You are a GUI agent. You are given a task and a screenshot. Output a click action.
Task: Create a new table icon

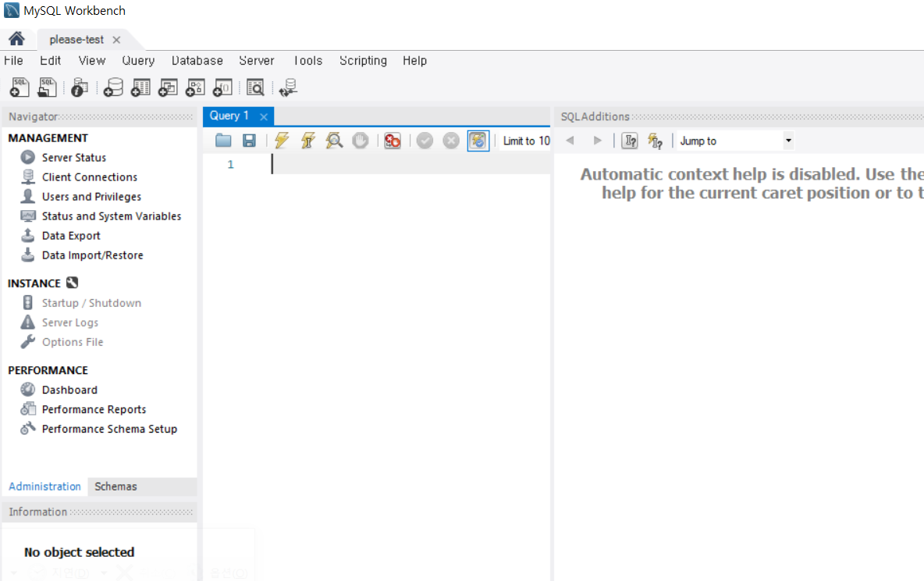(140, 87)
